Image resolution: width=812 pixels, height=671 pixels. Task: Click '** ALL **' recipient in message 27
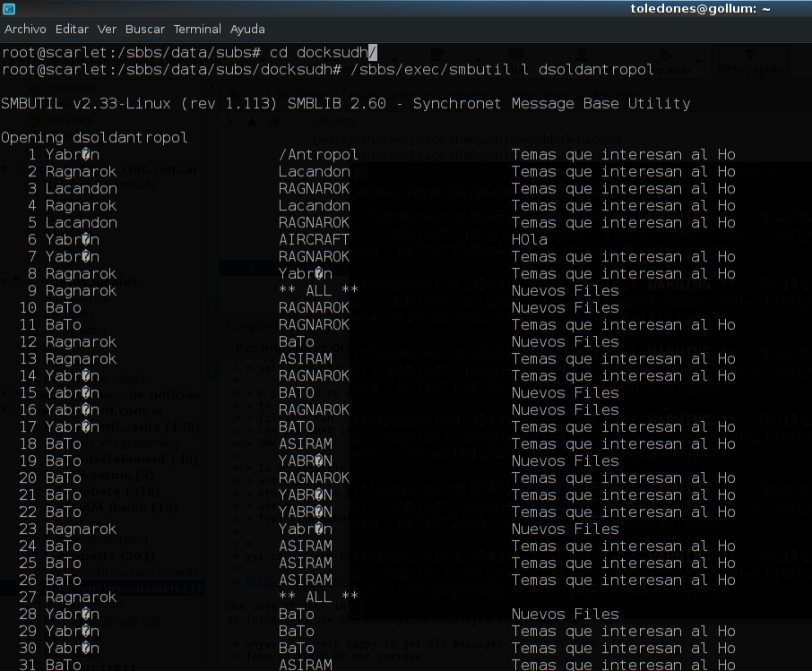pos(318,597)
